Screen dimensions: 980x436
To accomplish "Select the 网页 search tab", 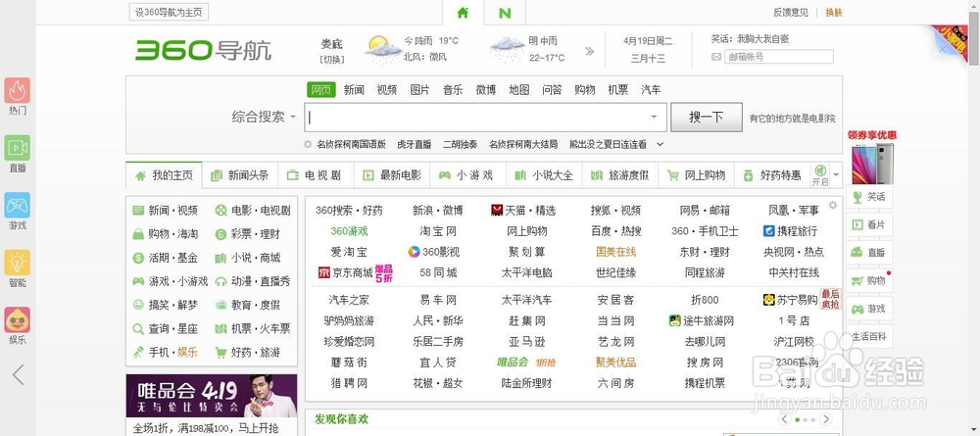I will tap(321, 90).
